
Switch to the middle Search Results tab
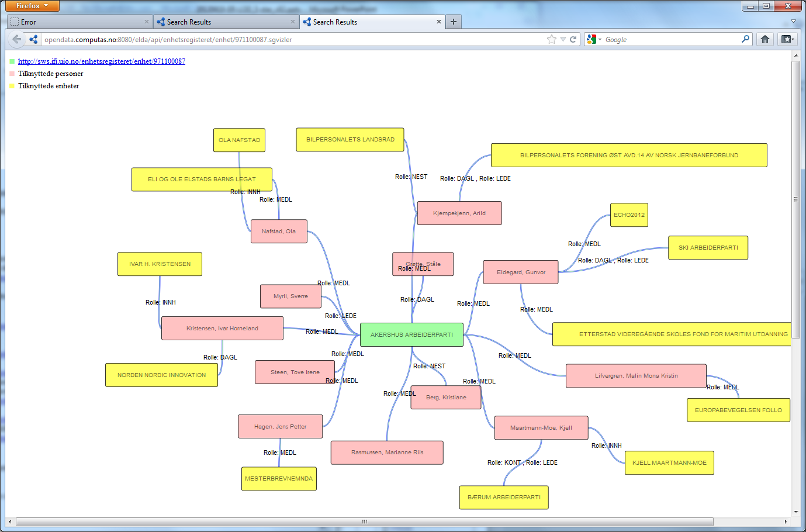[226, 22]
